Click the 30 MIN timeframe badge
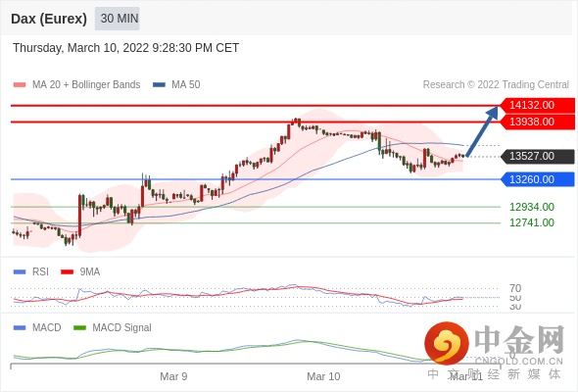The height and width of the screenshot is (392, 578). point(118,19)
